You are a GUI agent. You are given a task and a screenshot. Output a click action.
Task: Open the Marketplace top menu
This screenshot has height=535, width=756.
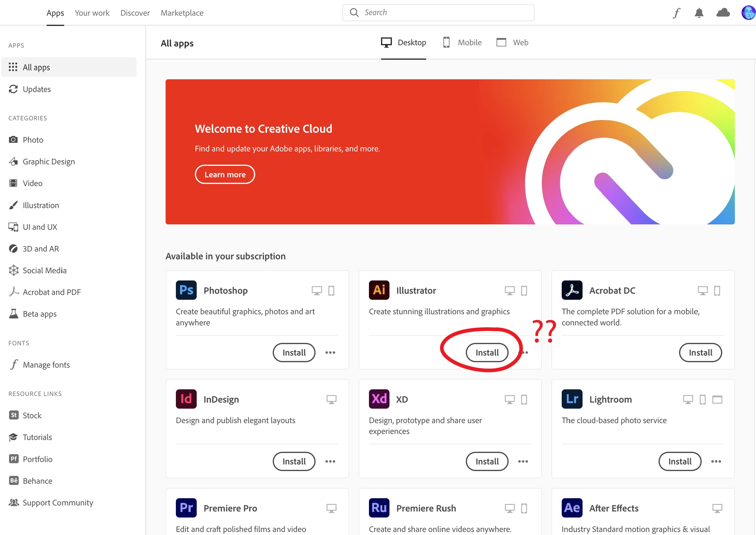click(x=182, y=13)
